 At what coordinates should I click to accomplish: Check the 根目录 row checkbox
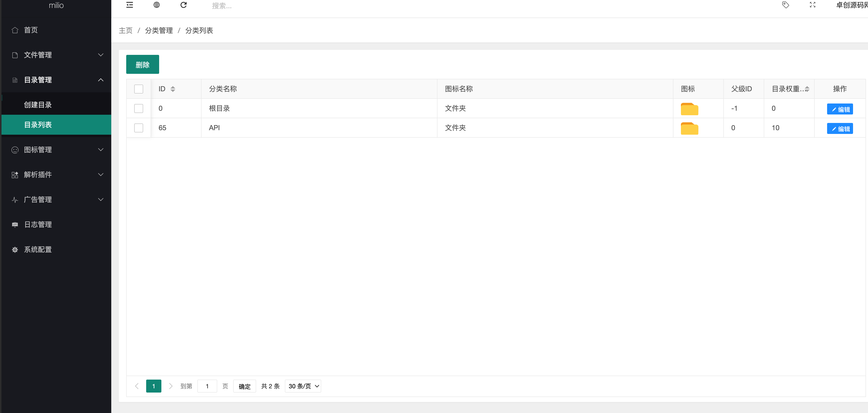click(139, 108)
